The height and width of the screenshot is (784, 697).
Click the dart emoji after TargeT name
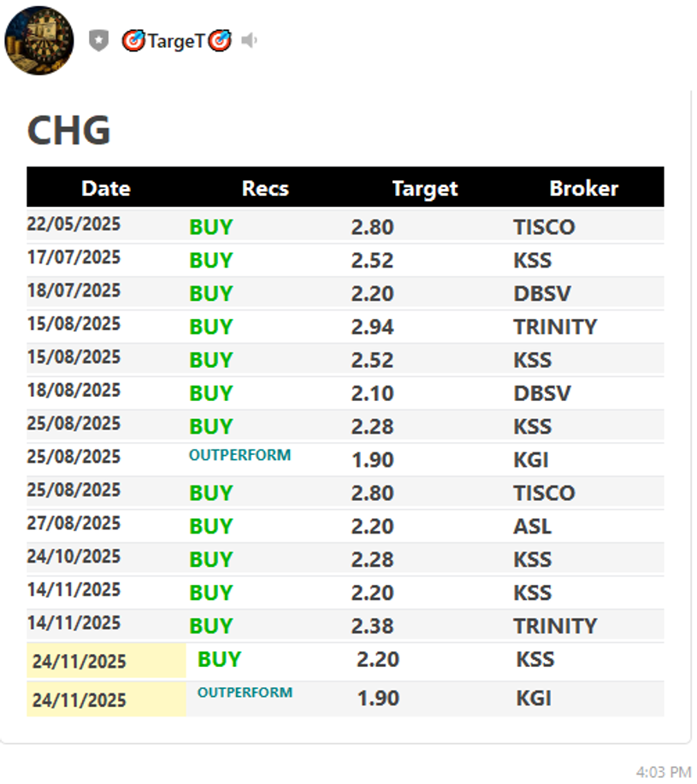220,40
